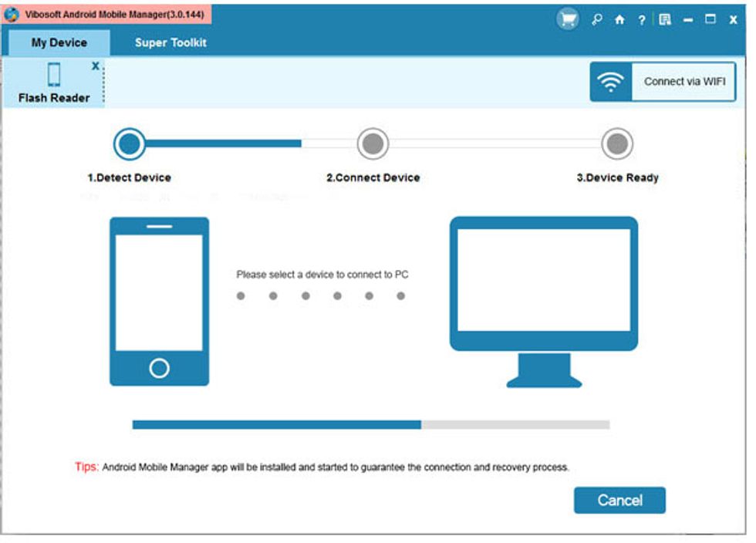Open help via the question mark icon
This screenshot has height=543, width=756.
[x=642, y=20]
